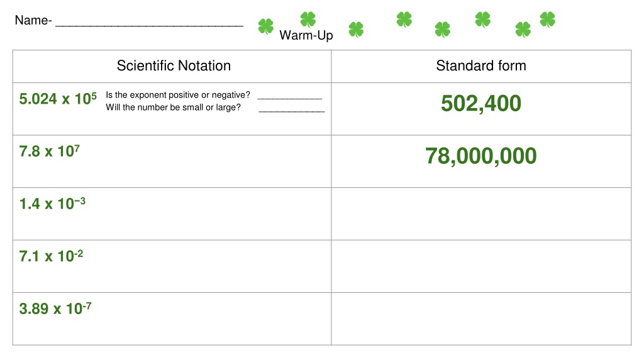Click empty answer cell for 1.4 x 10⁻³

481,214
